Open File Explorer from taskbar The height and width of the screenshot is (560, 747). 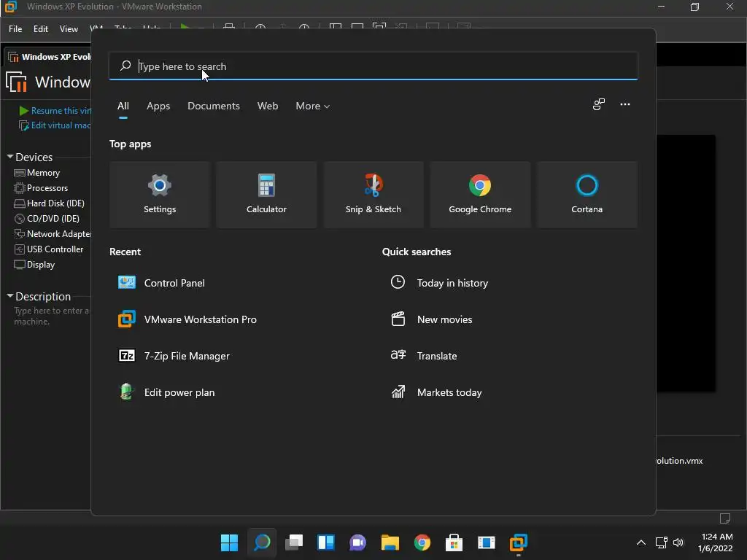coord(390,542)
